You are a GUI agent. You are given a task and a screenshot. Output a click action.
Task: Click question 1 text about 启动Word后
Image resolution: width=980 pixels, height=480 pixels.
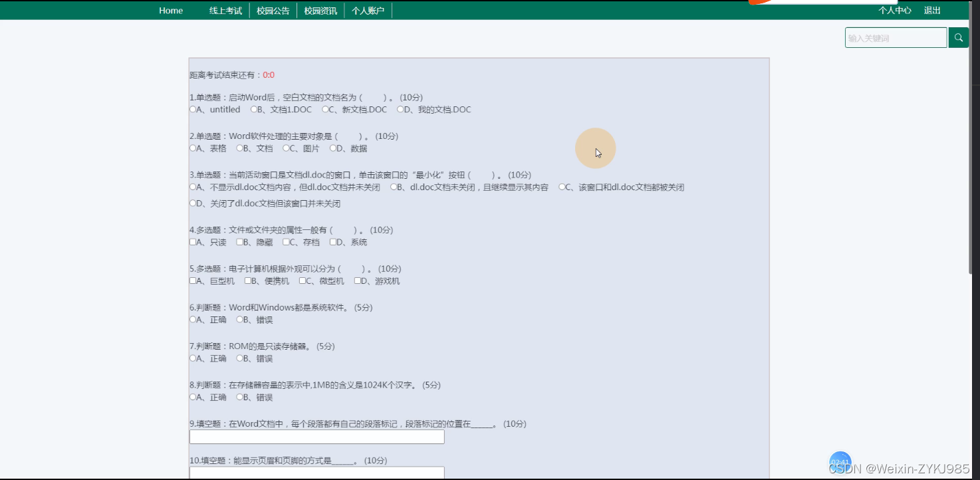[x=306, y=97]
